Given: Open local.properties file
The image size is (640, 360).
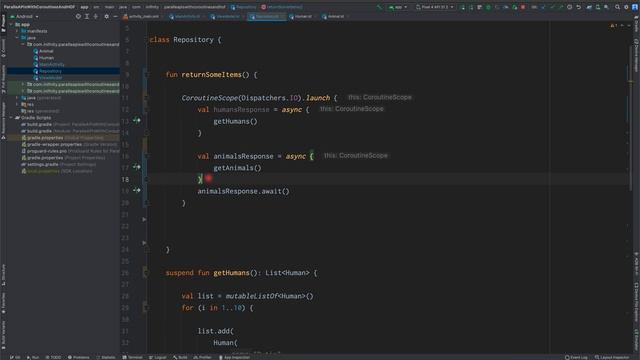Looking at the screenshot, I should coord(43,171).
